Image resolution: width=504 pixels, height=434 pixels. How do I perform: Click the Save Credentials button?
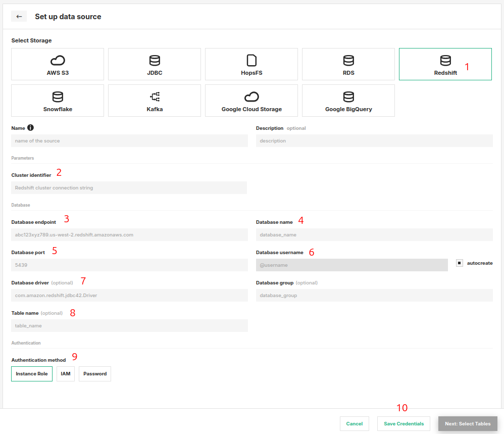(404, 423)
